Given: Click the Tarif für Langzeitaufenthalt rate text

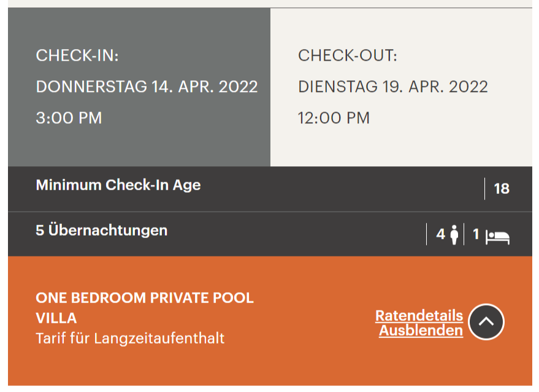Looking at the screenshot, I should 130,338.
